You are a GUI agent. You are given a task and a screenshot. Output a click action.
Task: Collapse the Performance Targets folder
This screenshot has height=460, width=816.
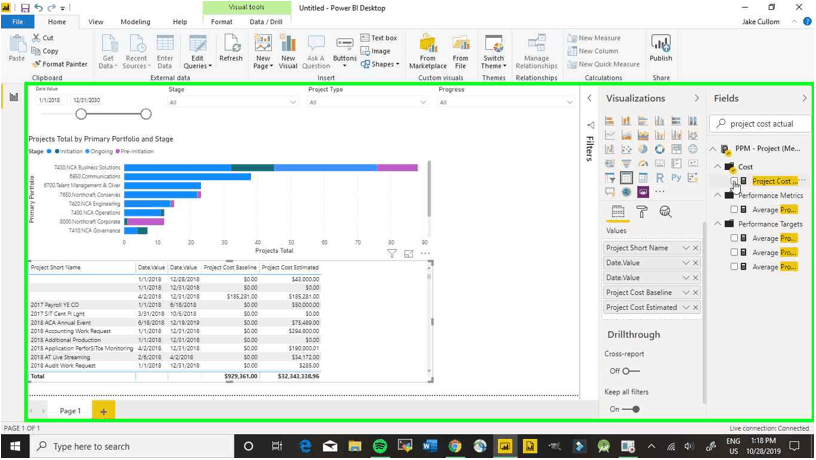click(x=718, y=224)
